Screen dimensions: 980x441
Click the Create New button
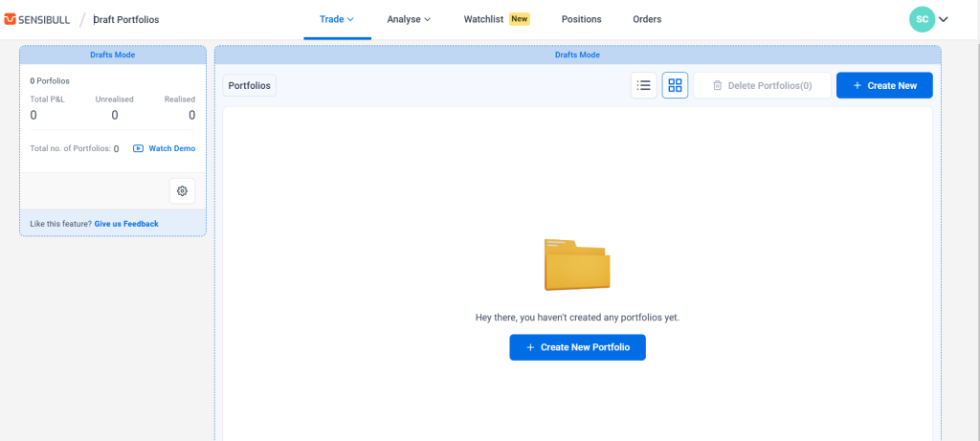883,85
